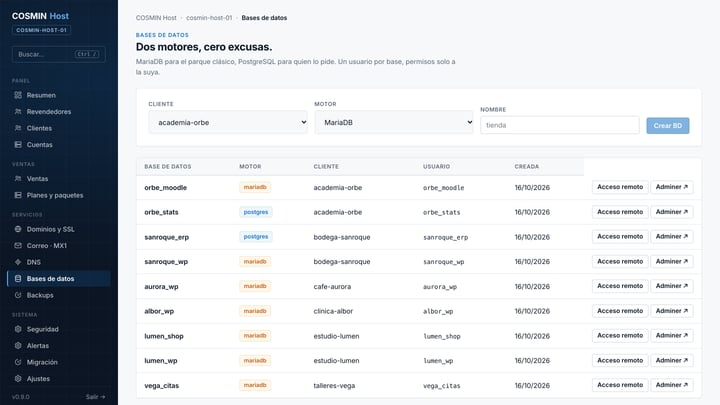This screenshot has height=405, width=720.
Task: Open Planes y paquetes page
Action: [59, 195]
